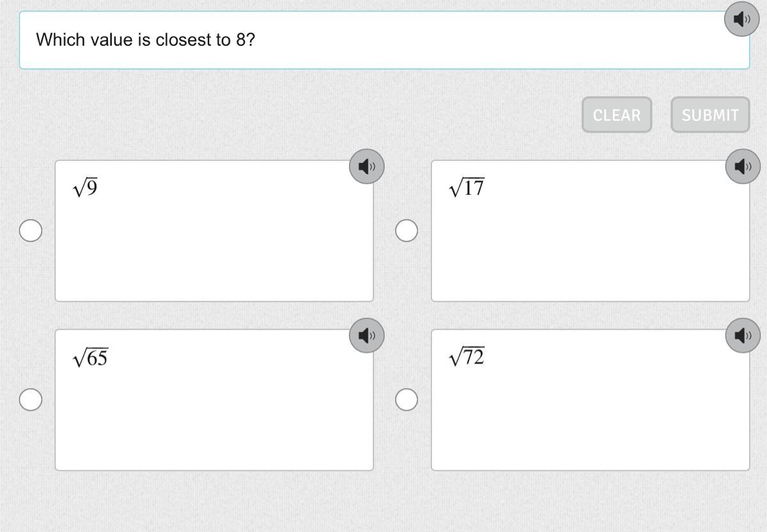This screenshot has height=532, width=767.
Task: Choose the √72 radio button
Action: [407, 400]
